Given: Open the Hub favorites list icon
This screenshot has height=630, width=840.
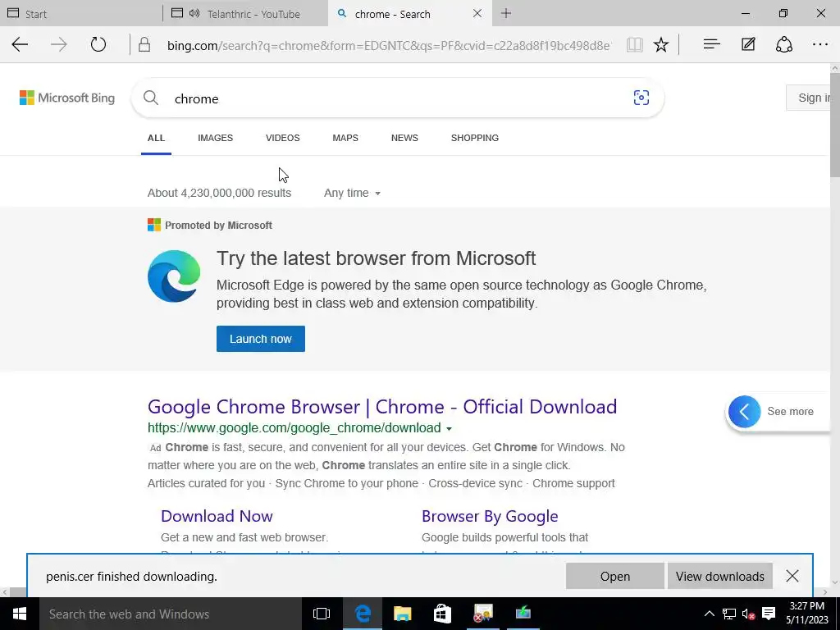Looking at the screenshot, I should 711,44.
